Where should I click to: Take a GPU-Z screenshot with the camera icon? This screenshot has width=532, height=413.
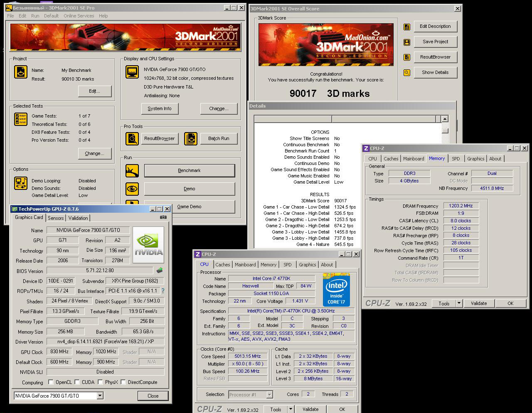click(163, 217)
